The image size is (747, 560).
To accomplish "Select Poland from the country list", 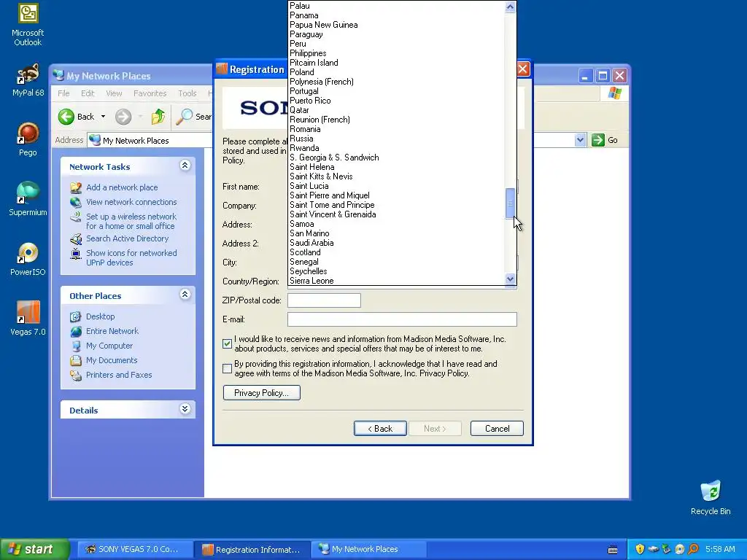I will pyautogui.click(x=396, y=72).
